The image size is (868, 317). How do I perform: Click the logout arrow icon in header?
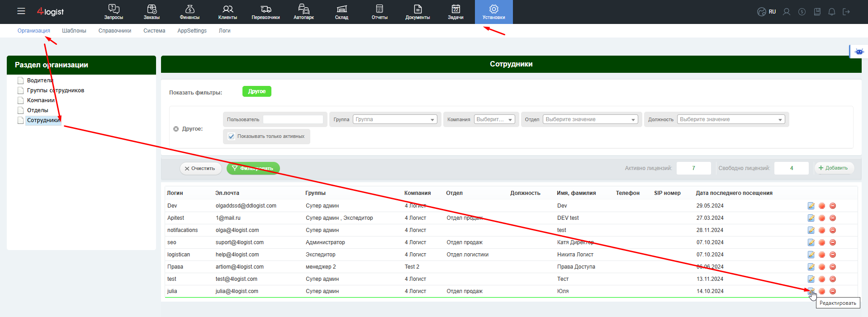[x=846, y=12]
